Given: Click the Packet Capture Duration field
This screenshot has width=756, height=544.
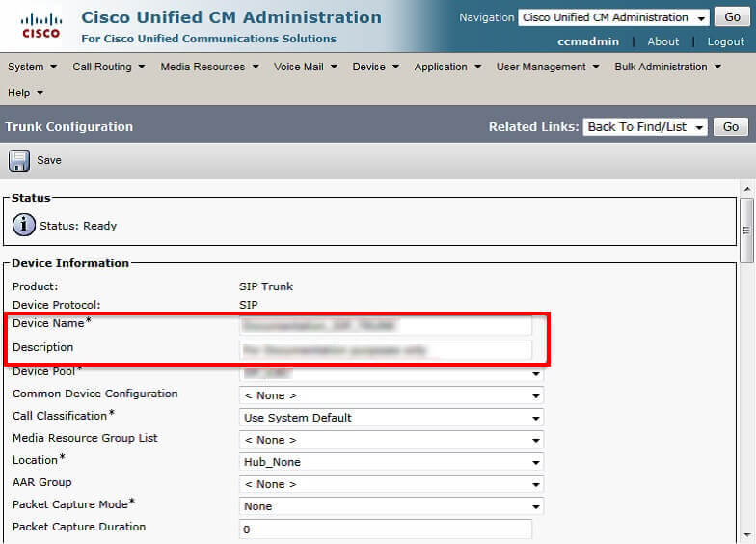Looking at the screenshot, I should pos(386,529).
